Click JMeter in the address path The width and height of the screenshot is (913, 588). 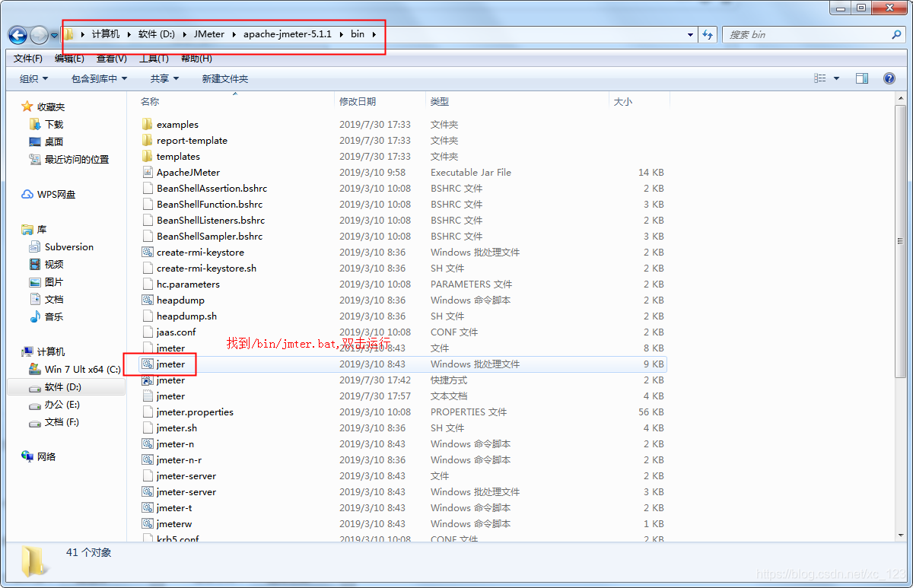coord(208,34)
